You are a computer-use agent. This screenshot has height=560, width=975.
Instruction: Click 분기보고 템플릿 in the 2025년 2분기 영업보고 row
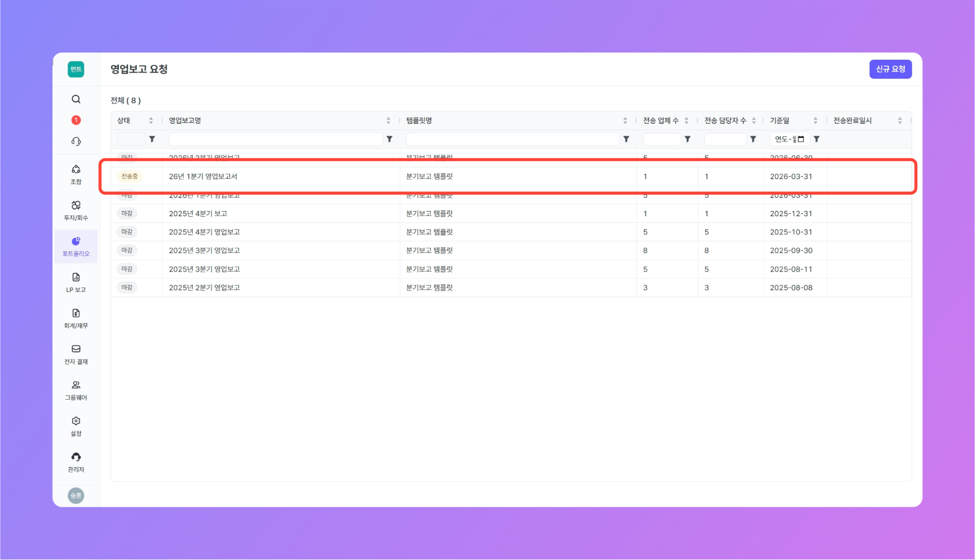429,287
